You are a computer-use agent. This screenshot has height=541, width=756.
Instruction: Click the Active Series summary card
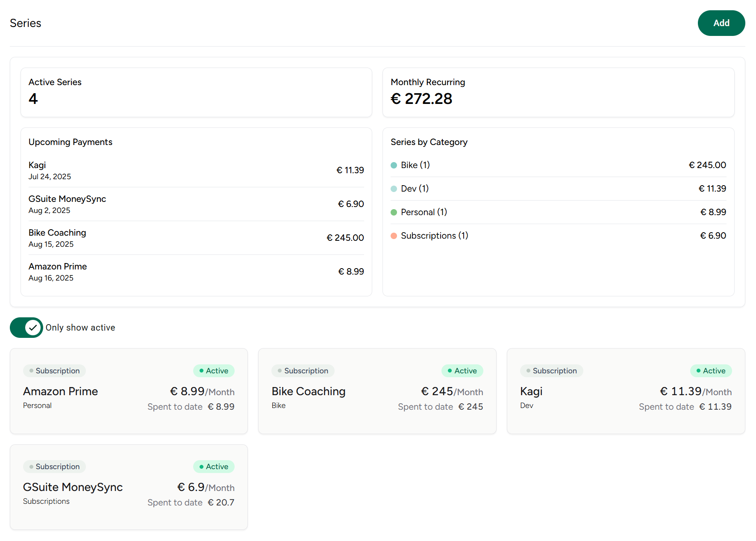196,92
